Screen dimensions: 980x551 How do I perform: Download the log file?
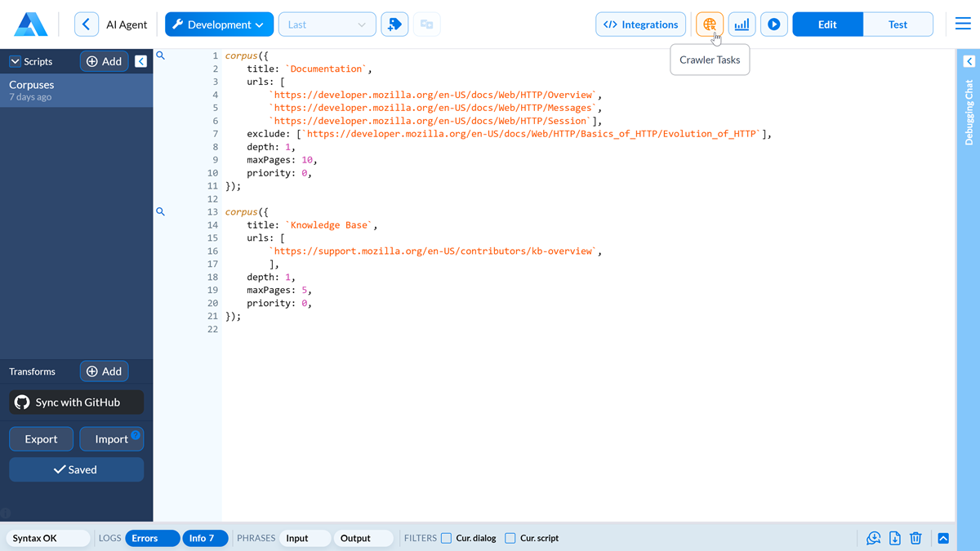point(894,538)
